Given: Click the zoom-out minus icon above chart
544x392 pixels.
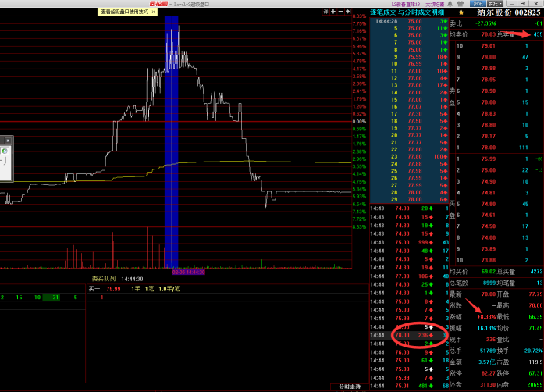Looking at the screenshot, I should pos(340,12).
